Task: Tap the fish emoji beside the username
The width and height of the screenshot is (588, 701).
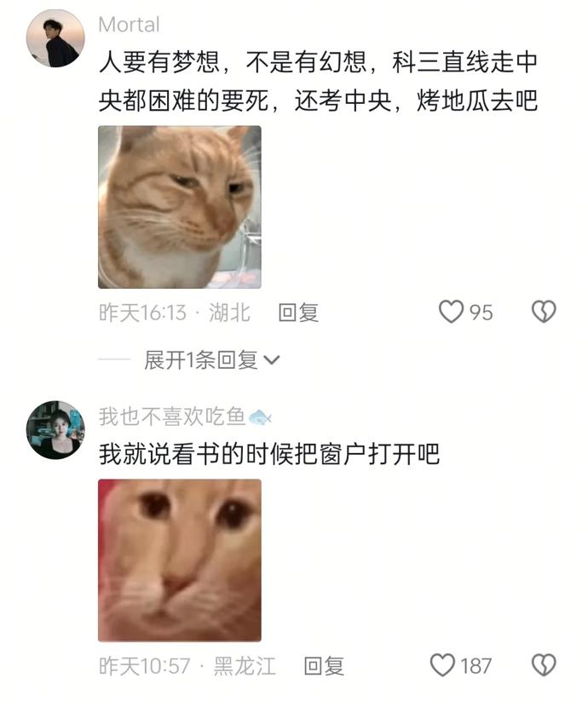Action: click(260, 417)
